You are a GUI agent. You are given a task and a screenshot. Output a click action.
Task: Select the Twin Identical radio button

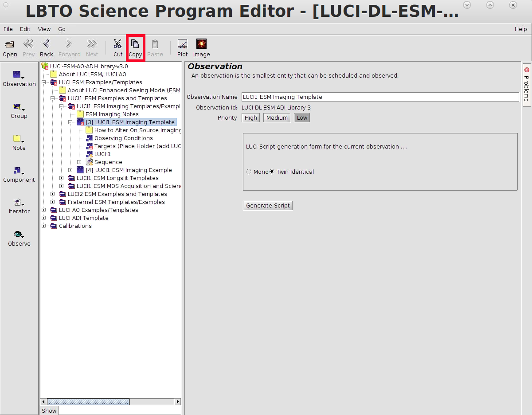point(272,172)
